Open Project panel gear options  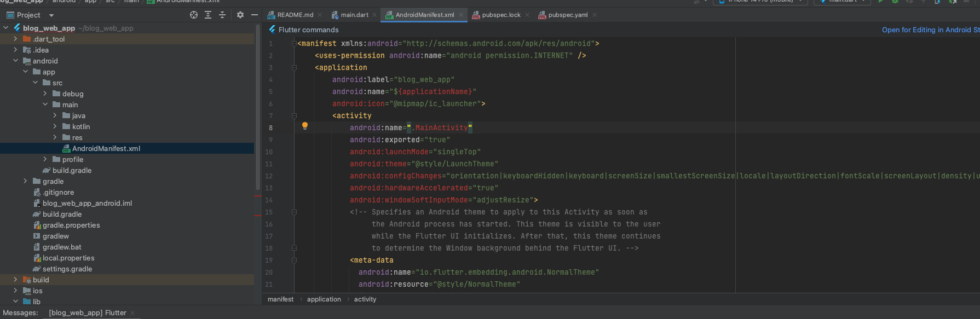[240, 15]
